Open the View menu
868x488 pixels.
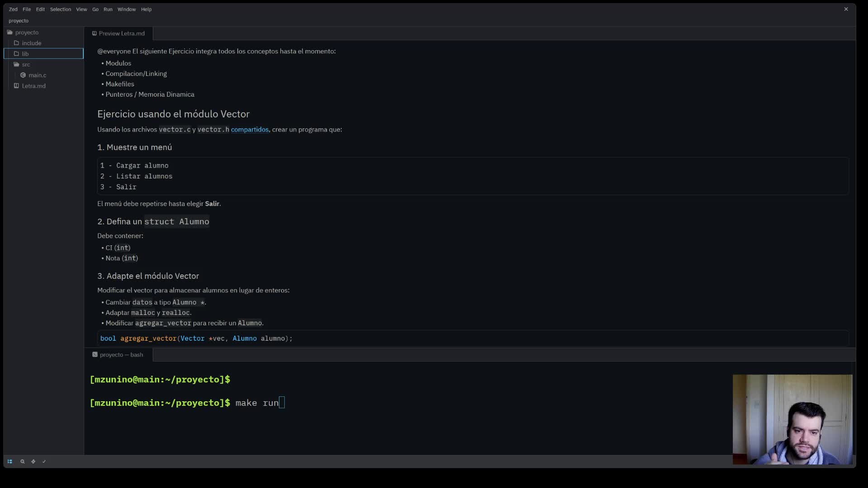[81, 9]
